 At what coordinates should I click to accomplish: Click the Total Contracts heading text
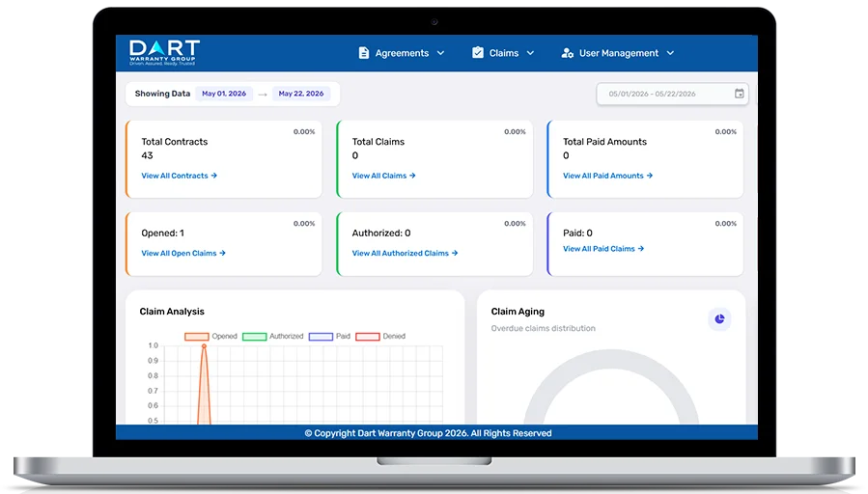(x=175, y=142)
